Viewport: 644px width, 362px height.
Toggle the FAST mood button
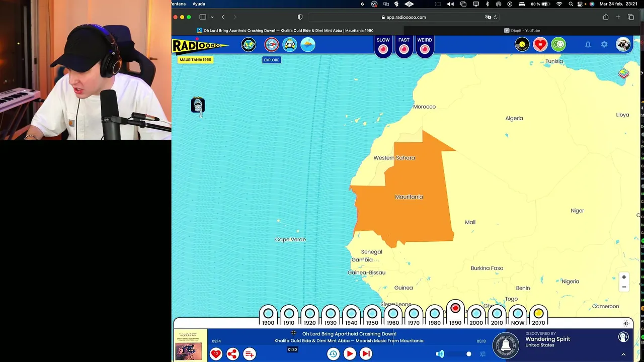[404, 46]
